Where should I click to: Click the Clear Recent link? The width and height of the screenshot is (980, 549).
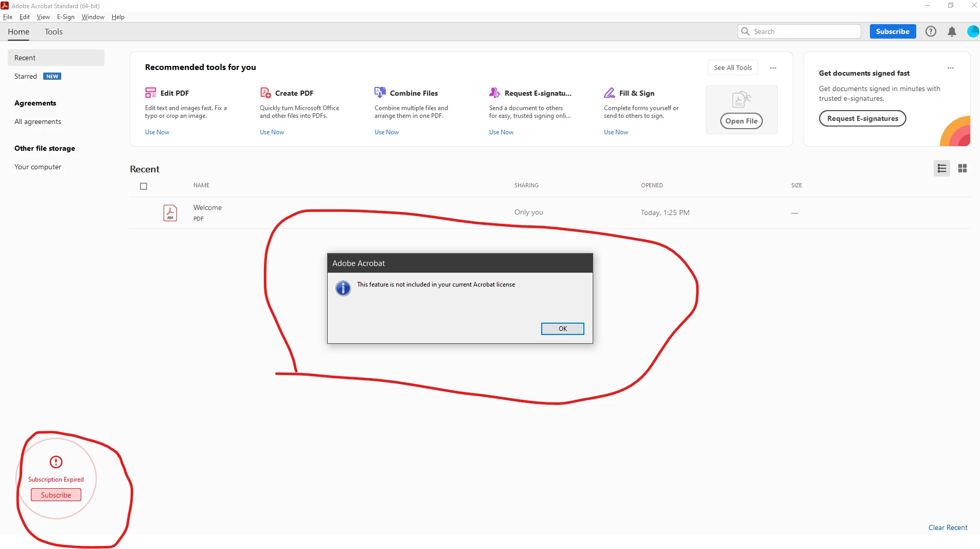(948, 527)
